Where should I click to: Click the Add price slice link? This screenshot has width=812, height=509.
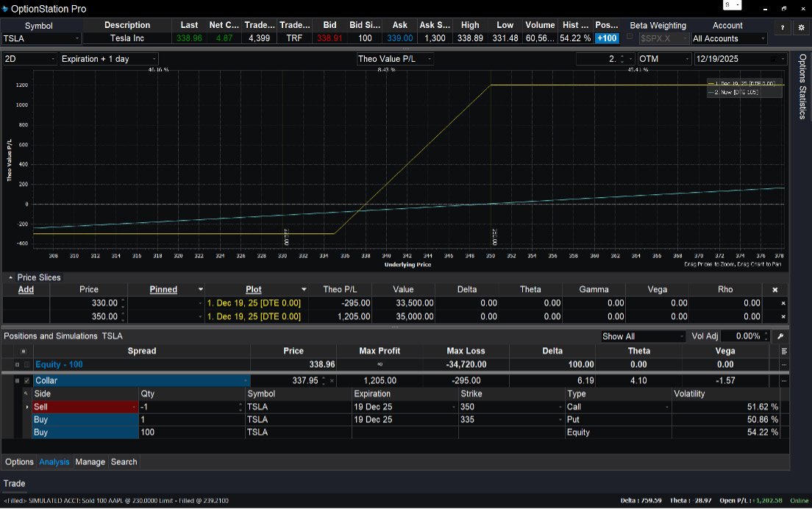(26, 290)
